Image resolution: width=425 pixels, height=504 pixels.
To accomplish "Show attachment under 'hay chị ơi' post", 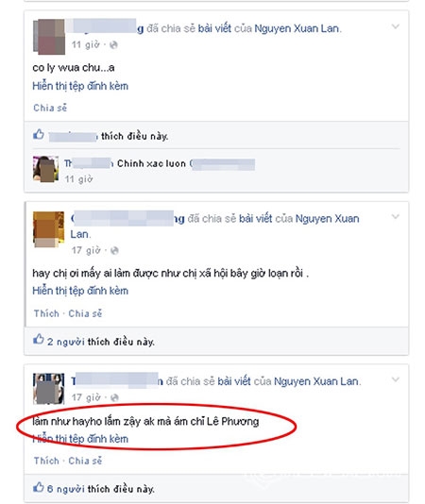I will pos(80,291).
